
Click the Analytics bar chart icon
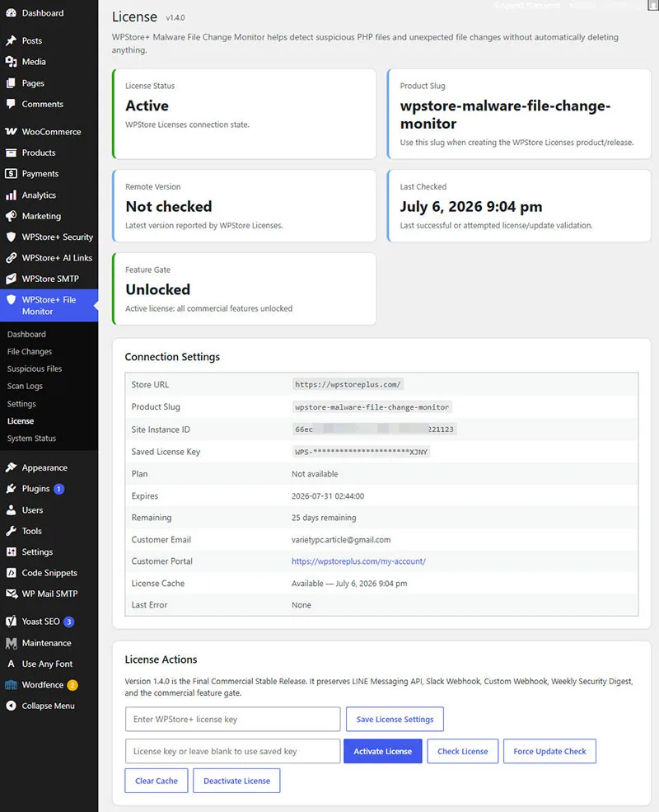(11, 195)
